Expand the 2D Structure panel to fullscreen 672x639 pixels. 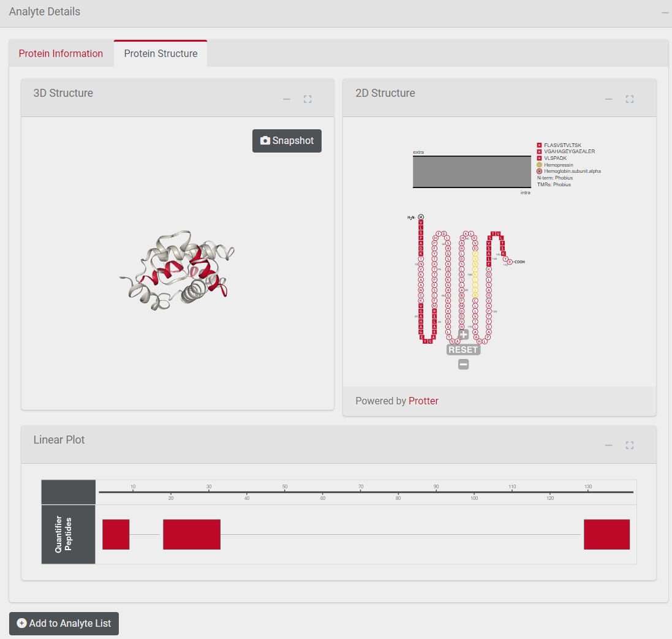(630, 99)
